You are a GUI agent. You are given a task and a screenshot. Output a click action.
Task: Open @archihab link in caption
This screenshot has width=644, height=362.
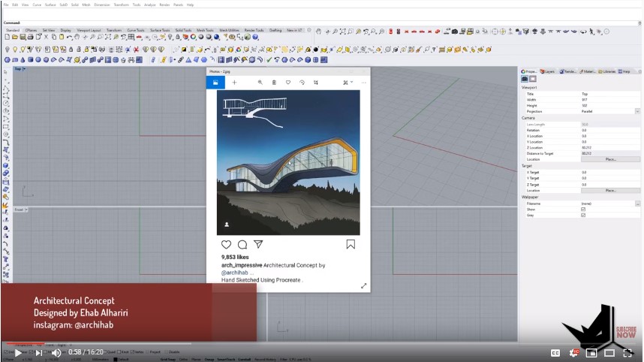click(x=234, y=273)
